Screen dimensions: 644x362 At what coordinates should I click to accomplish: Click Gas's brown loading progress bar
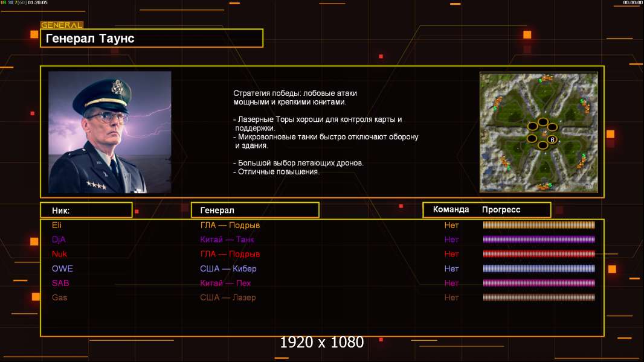coord(539,297)
